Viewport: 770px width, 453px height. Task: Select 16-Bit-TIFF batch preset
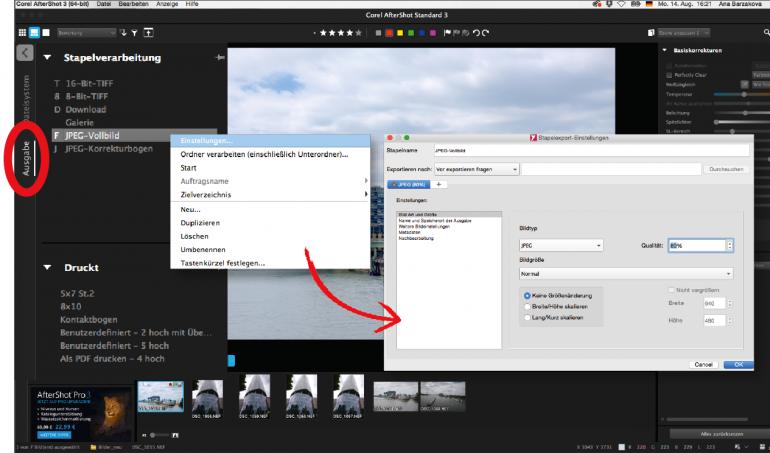pyautogui.click(x=89, y=84)
